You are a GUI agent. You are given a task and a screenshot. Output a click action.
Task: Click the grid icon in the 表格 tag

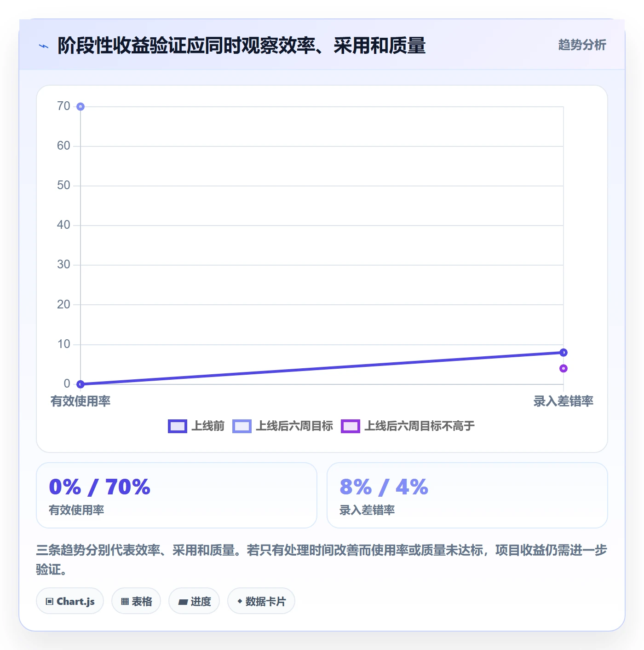tap(125, 601)
